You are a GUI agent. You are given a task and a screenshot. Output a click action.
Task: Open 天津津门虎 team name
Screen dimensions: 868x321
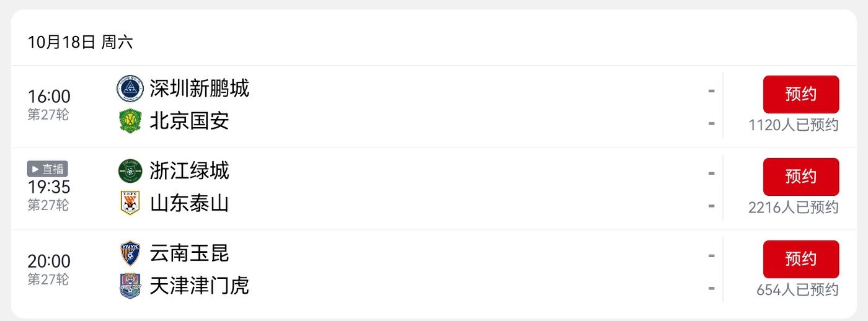pos(199,286)
